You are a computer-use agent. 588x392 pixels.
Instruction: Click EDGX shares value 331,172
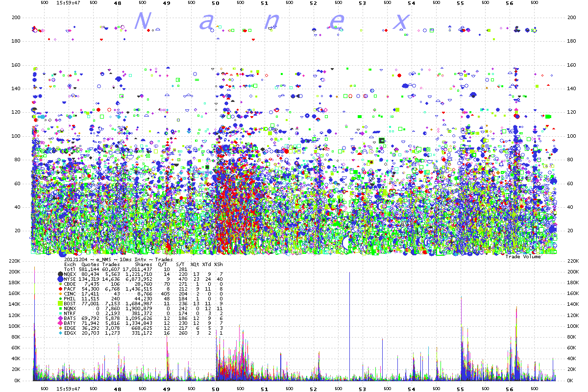tap(142, 333)
